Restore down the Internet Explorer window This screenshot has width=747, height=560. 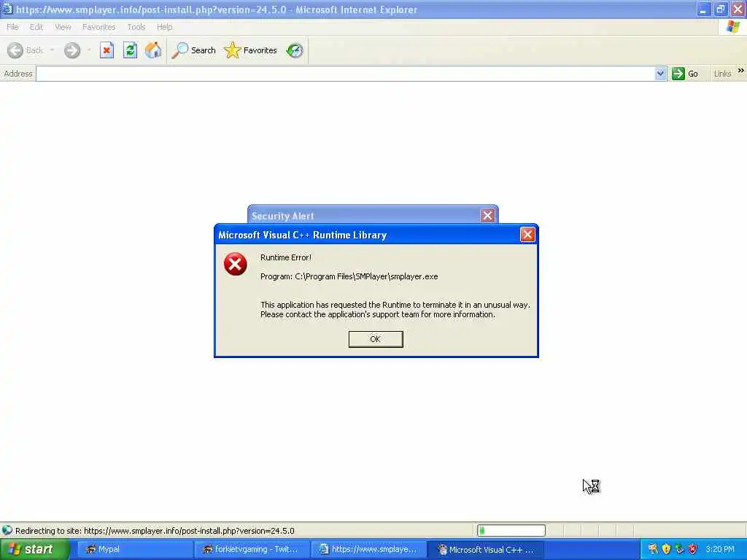click(x=720, y=9)
